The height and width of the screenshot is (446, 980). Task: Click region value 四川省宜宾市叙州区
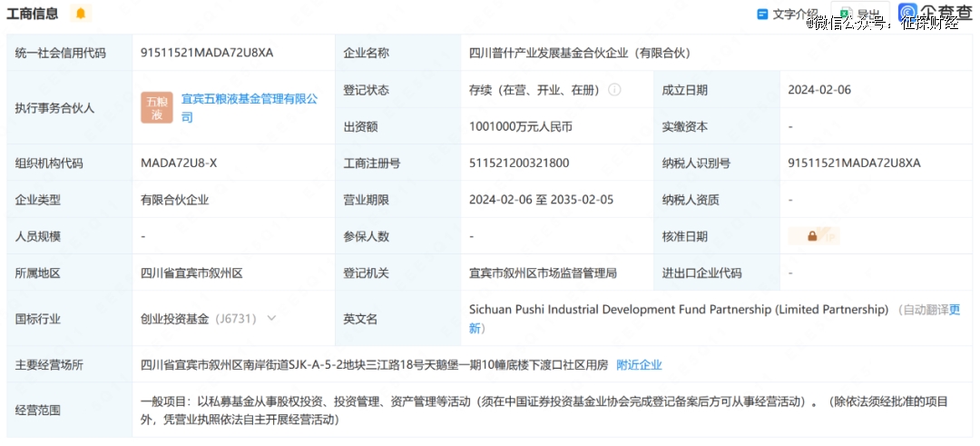click(x=191, y=273)
